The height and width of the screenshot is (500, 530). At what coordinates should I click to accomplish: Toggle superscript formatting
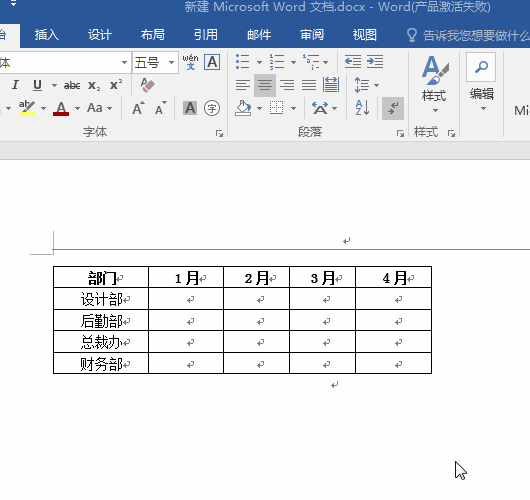(116, 85)
